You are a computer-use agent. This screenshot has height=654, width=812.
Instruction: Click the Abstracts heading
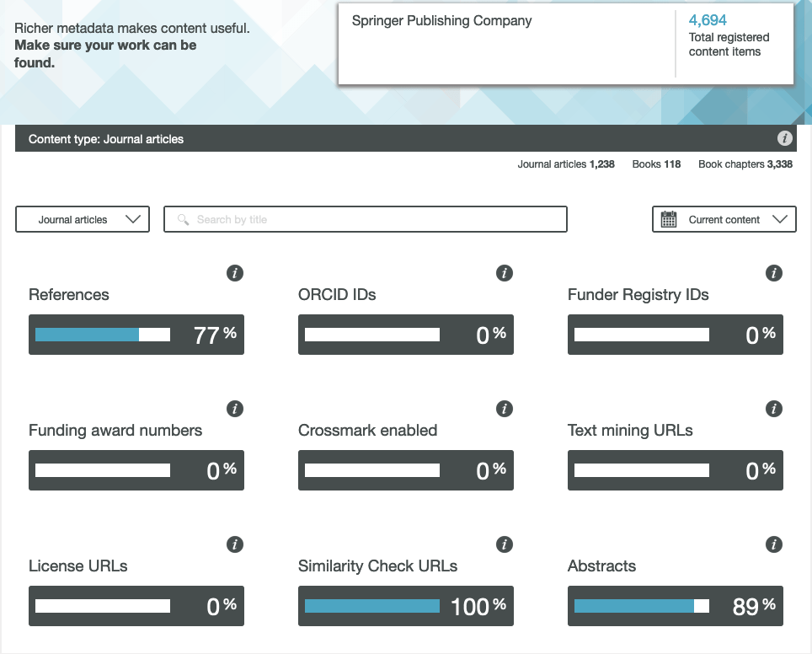(x=601, y=566)
